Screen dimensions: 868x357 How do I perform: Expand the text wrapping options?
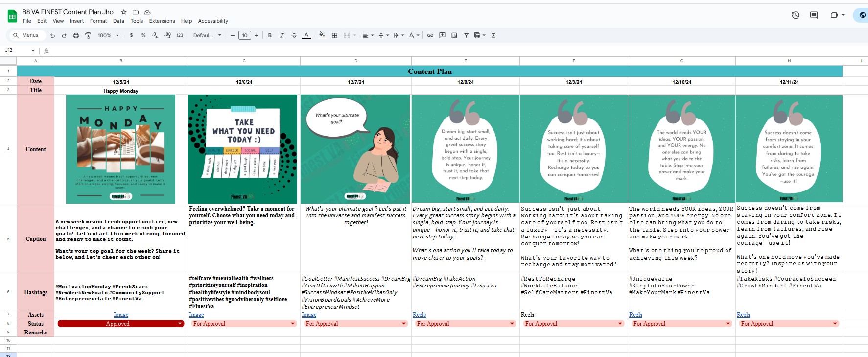pyautogui.click(x=399, y=35)
